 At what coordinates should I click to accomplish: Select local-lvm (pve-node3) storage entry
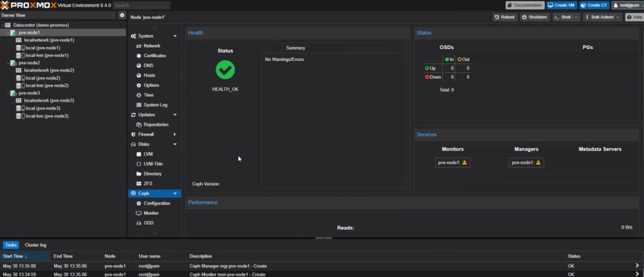pos(47,116)
